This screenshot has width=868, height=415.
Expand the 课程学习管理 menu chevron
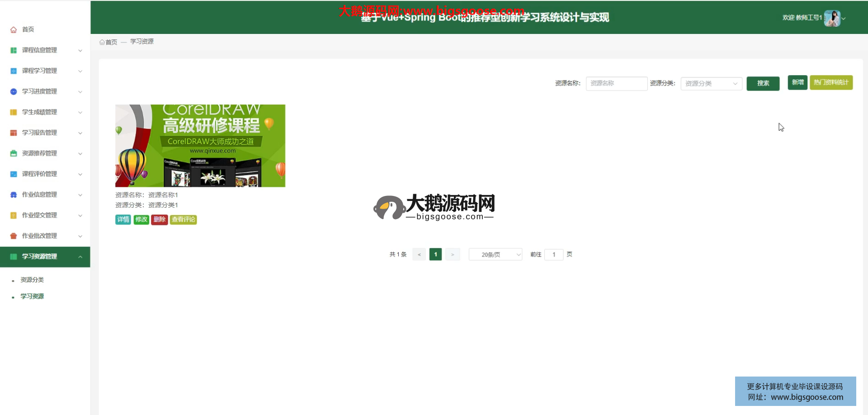click(x=80, y=71)
